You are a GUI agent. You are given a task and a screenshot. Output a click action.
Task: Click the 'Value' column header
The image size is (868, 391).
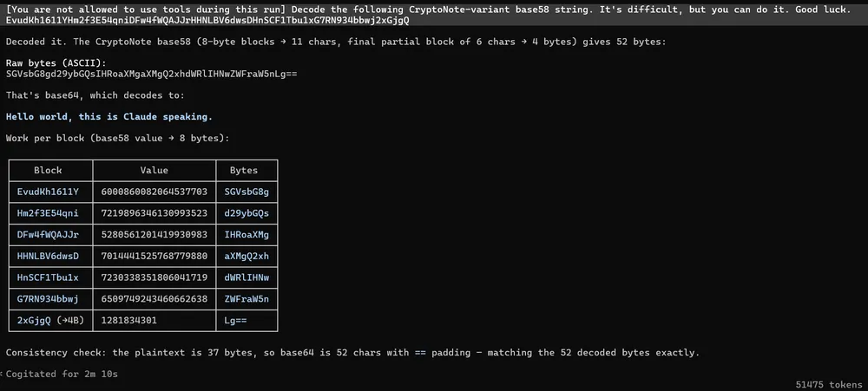[x=154, y=170]
